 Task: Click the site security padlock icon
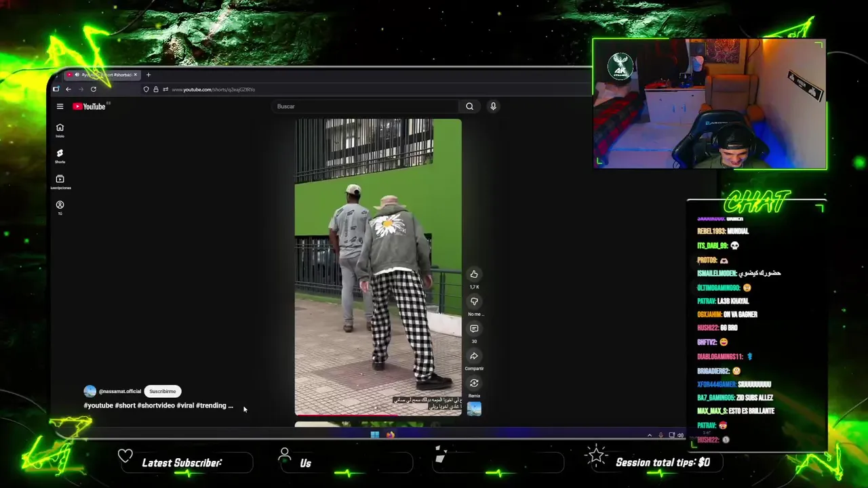155,89
